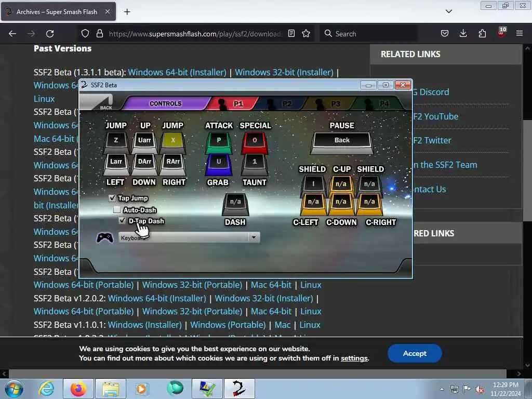Click the green P Attack key
Image resolution: width=532 pixels, height=399 pixels.
(x=219, y=142)
